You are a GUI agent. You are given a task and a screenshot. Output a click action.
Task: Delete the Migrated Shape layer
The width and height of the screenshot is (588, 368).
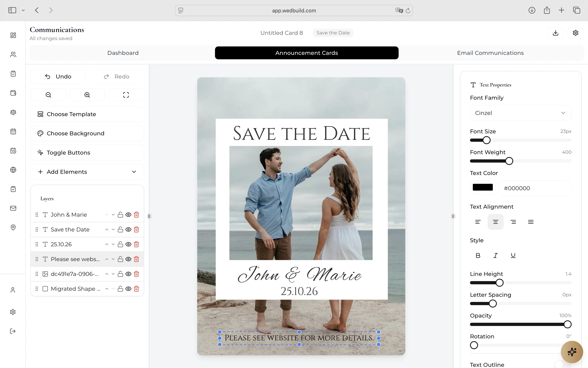(x=137, y=289)
